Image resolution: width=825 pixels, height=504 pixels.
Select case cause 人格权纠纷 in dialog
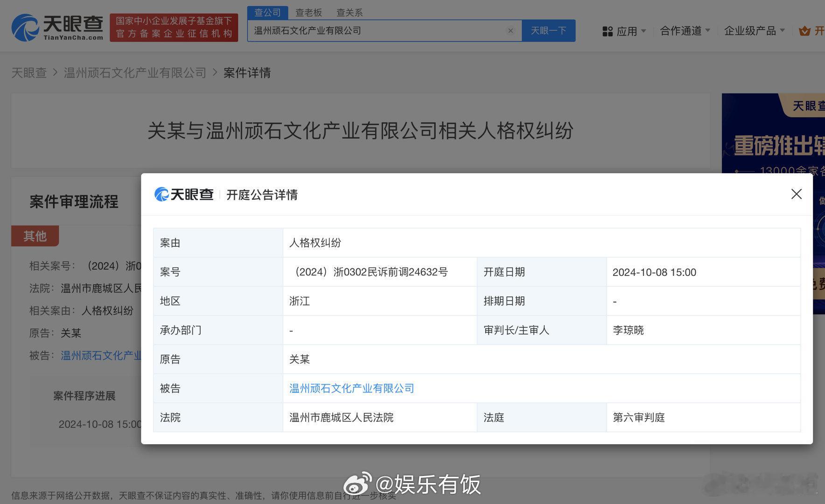click(x=315, y=243)
